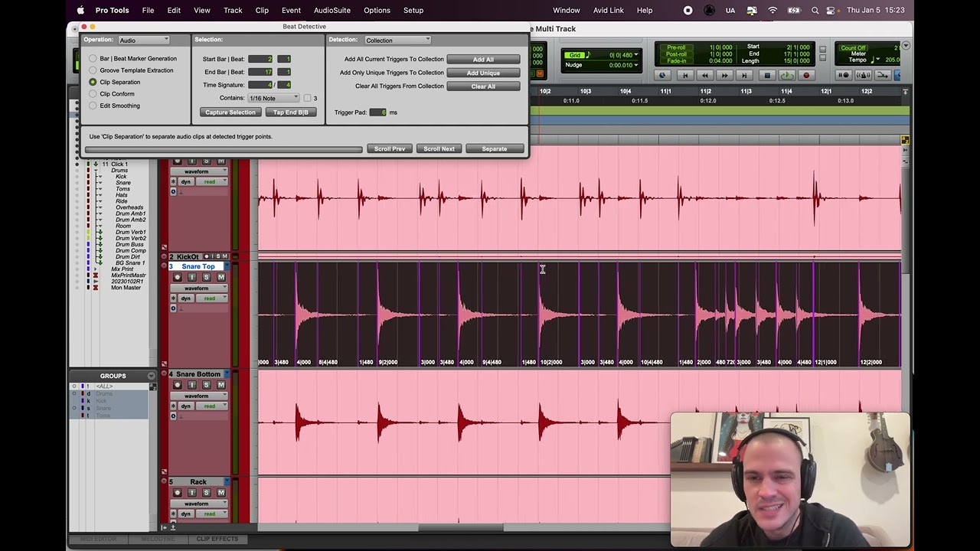Open the Options menu
The image size is (980, 551).
[x=377, y=10]
